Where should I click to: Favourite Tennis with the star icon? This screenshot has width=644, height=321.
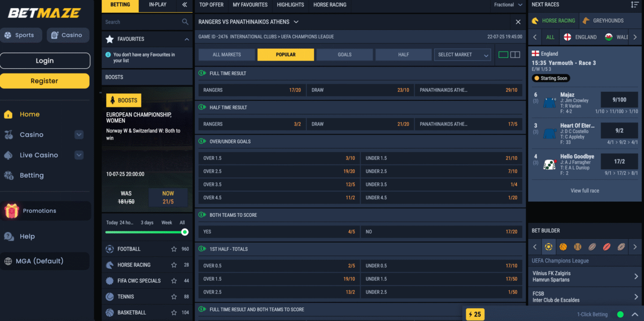pyautogui.click(x=174, y=297)
